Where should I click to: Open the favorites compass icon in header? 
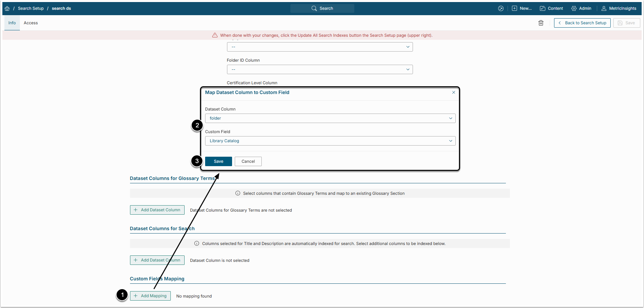[501, 8]
